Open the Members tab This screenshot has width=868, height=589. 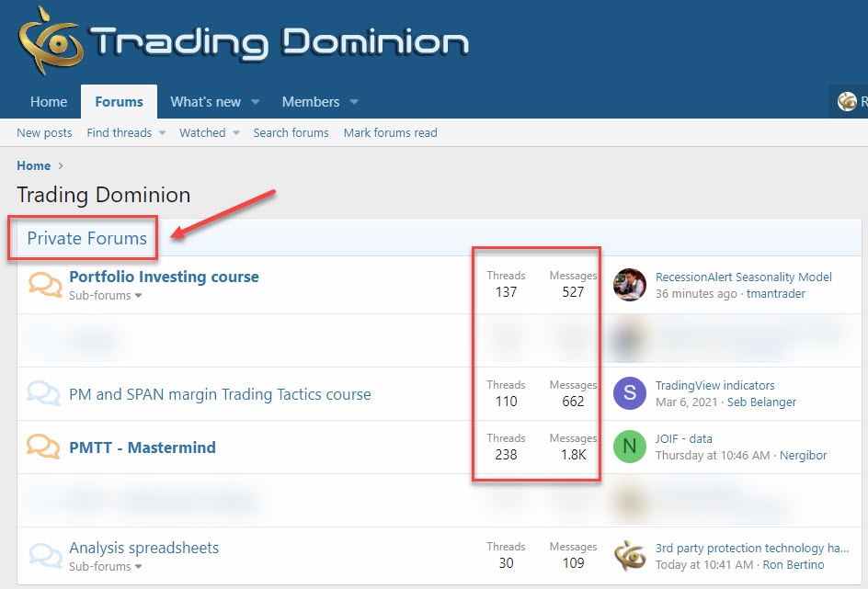[x=311, y=102]
